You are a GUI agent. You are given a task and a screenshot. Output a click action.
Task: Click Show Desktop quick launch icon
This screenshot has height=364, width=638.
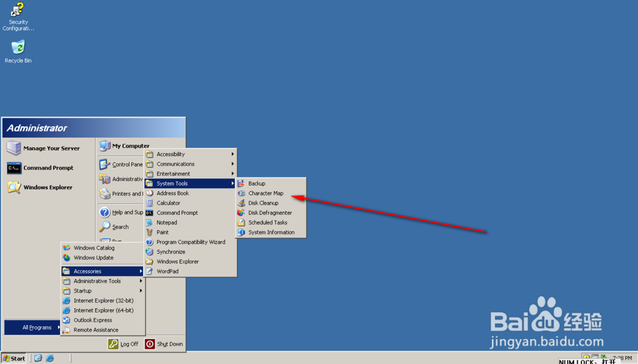tap(38, 358)
